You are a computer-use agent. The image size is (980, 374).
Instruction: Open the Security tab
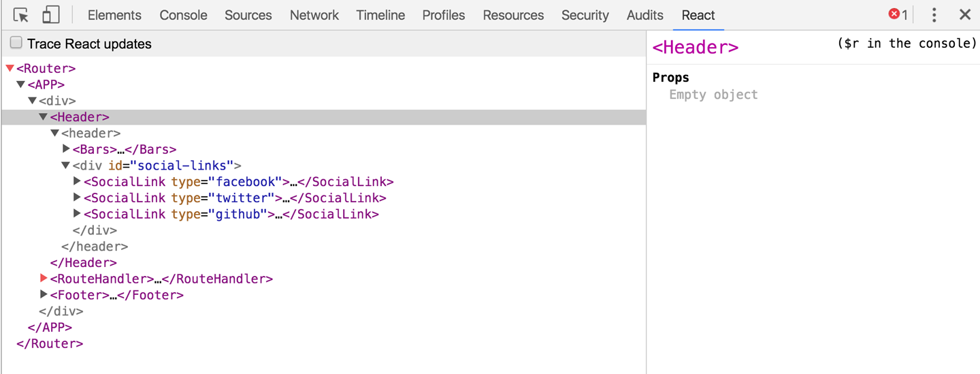pyautogui.click(x=585, y=15)
